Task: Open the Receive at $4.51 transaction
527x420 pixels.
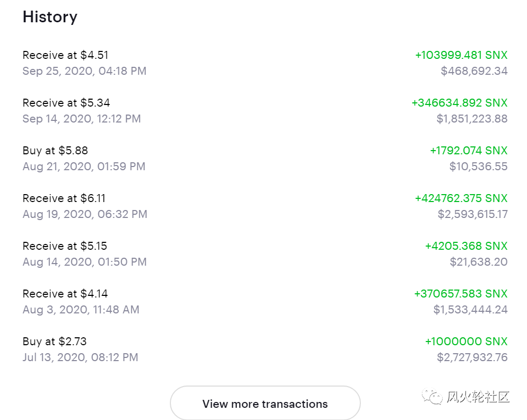Action: [x=265, y=63]
